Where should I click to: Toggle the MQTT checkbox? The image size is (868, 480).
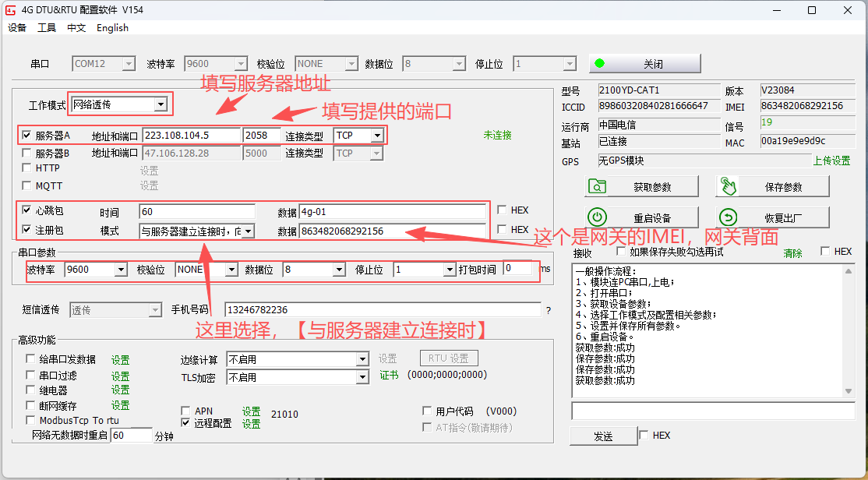[x=27, y=186]
